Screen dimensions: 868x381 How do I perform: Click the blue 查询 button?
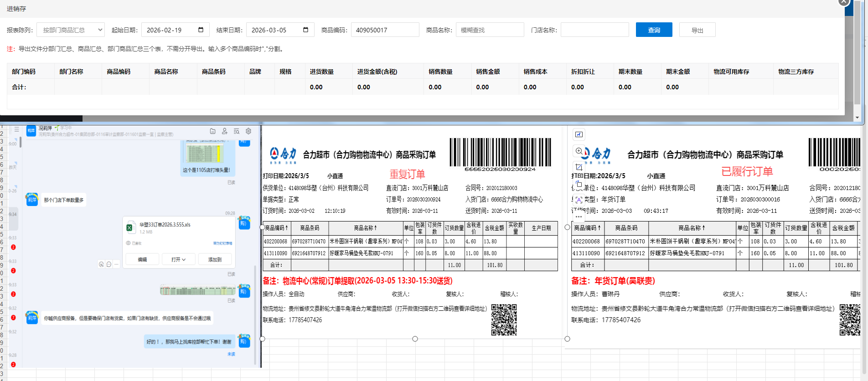coord(654,30)
